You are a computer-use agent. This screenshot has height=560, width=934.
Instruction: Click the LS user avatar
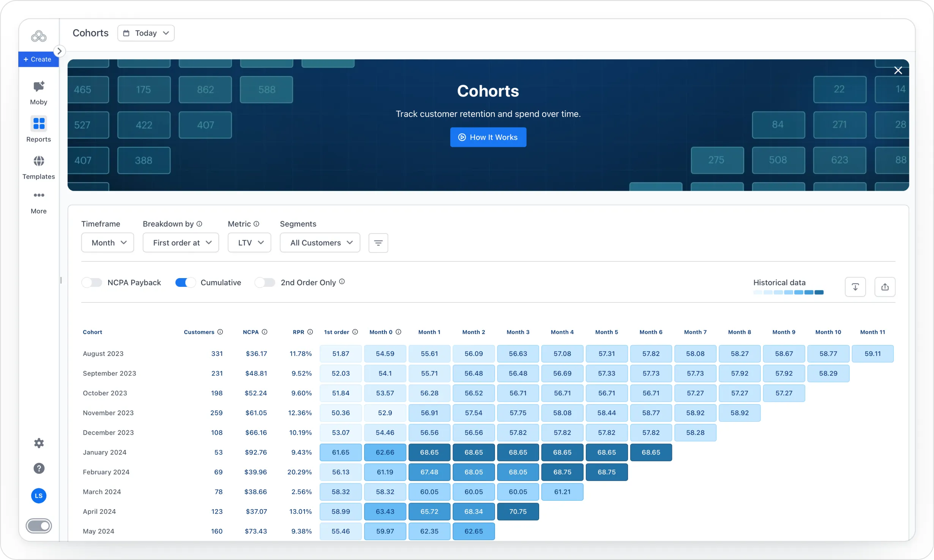(39, 496)
